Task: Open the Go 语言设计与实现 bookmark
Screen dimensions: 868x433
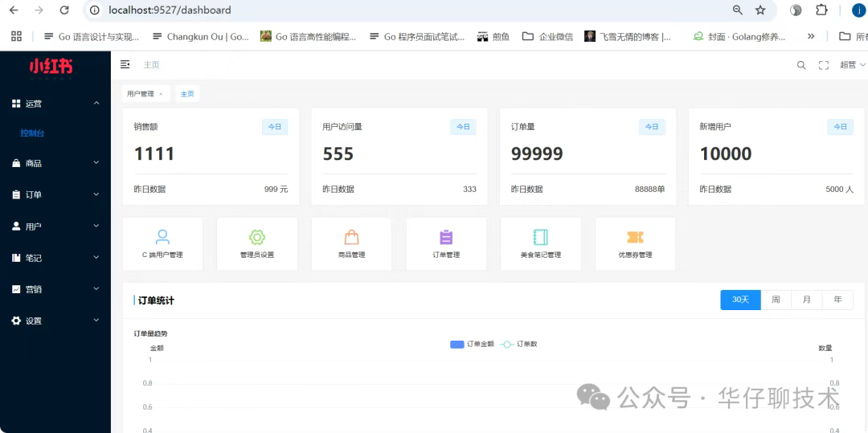Action: click(x=92, y=36)
